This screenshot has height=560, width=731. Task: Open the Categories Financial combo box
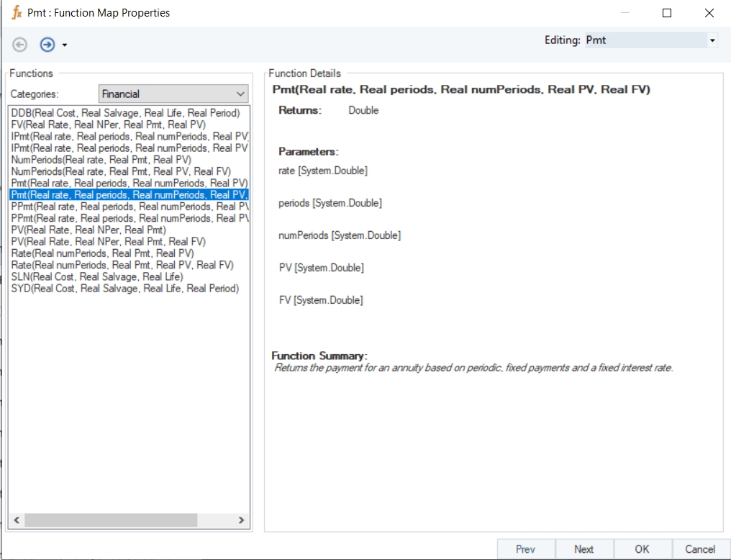coord(173,94)
